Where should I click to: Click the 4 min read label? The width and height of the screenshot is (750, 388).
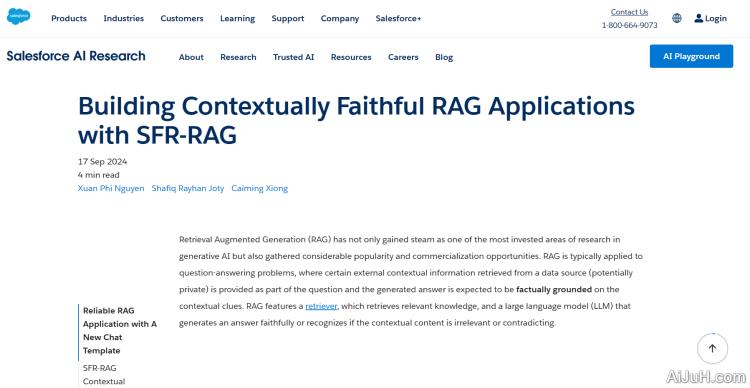99,175
